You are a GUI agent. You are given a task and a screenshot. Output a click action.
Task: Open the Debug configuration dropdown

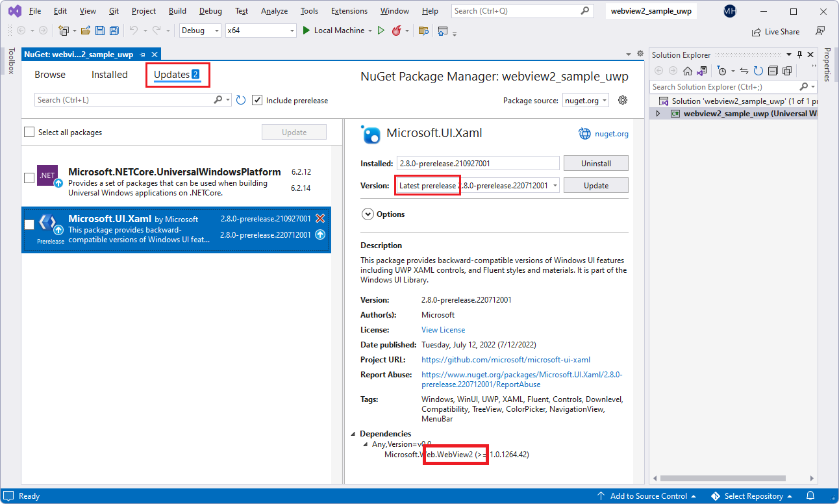pos(199,30)
